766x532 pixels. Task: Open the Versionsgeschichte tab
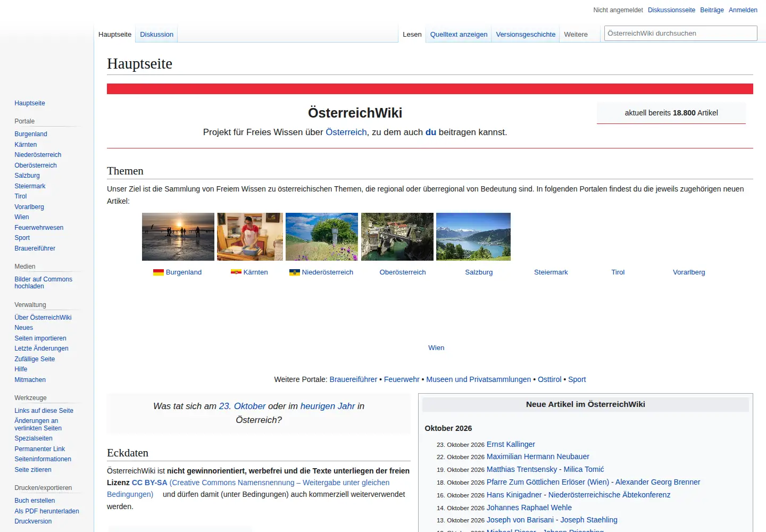click(x=526, y=35)
